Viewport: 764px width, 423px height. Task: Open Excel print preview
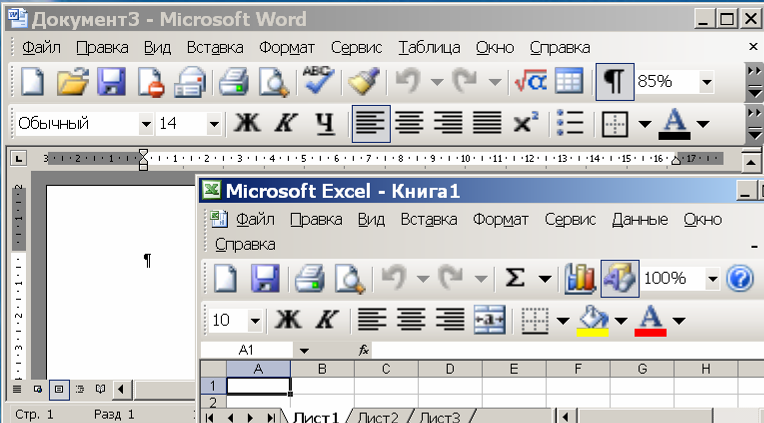(x=349, y=278)
